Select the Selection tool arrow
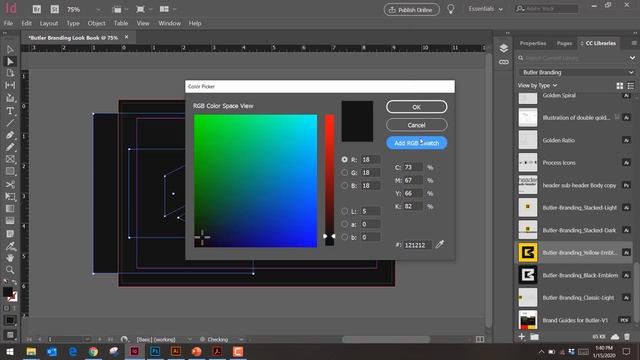 (x=10, y=49)
